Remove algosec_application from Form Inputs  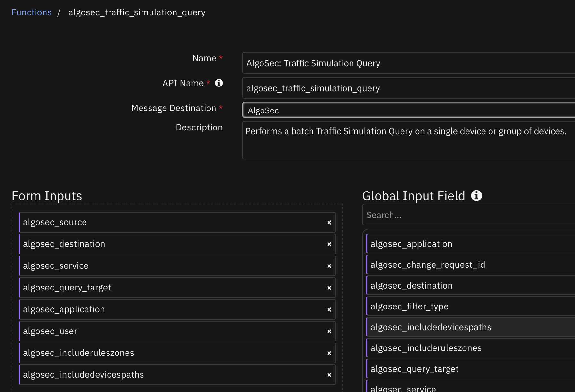pos(329,309)
